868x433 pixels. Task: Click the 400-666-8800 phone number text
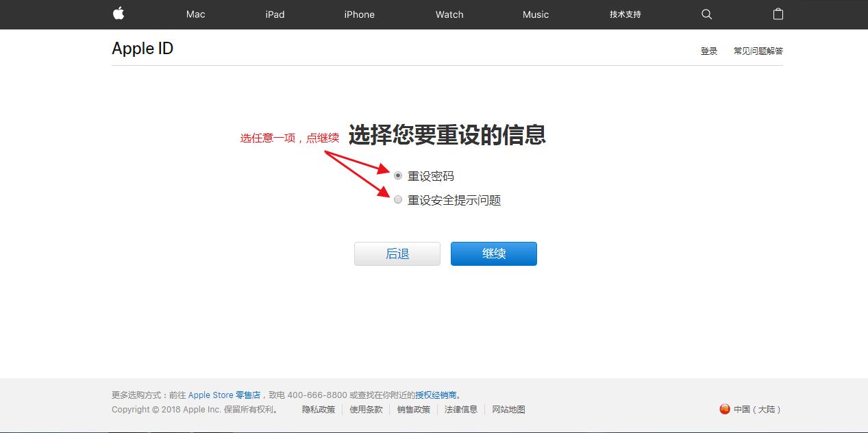point(317,395)
